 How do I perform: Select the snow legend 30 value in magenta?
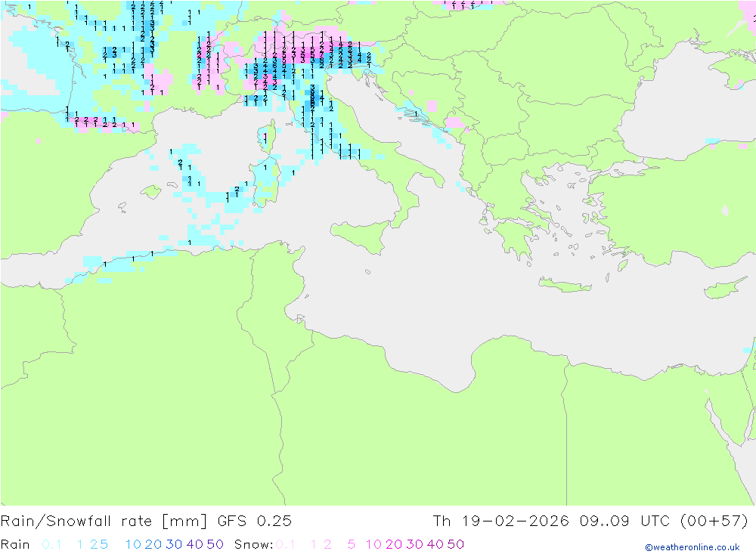click(x=414, y=544)
